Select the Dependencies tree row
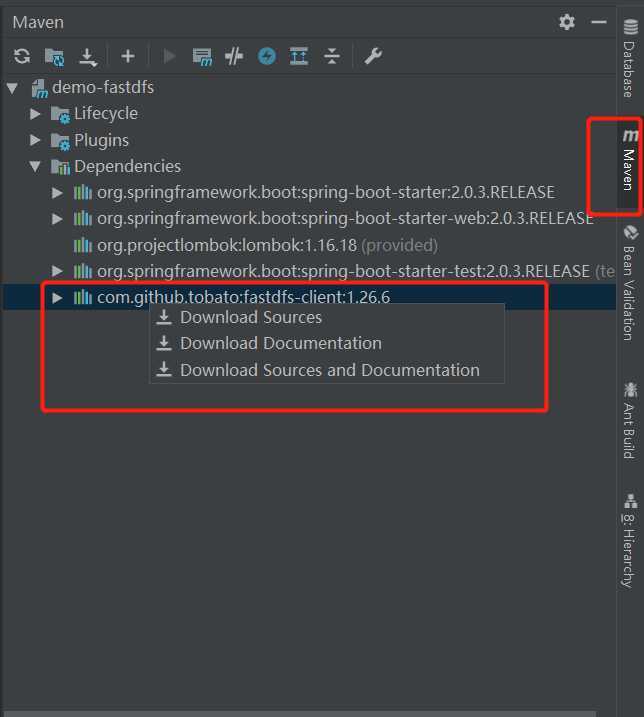Screen dimensions: 644x717 (x=309, y=166)
